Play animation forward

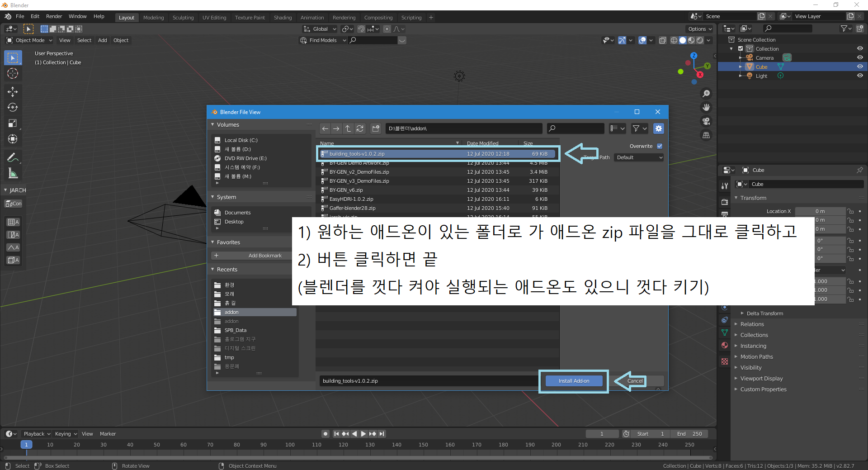363,434
